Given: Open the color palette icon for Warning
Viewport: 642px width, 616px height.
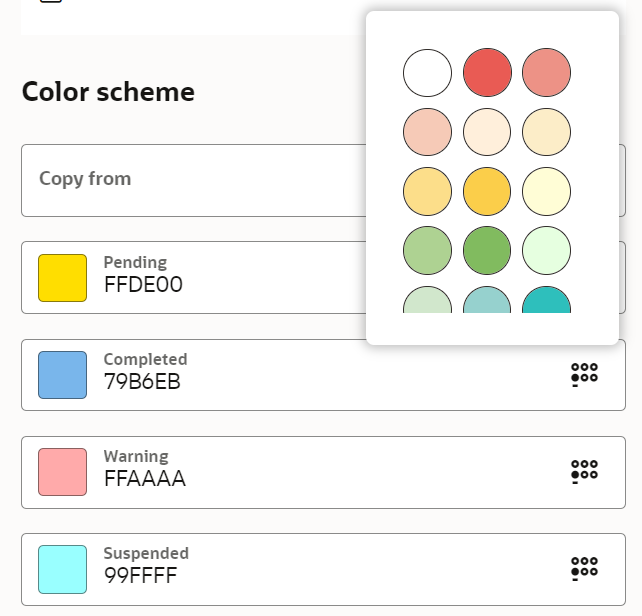Looking at the screenshot, I should coord(584,472).
